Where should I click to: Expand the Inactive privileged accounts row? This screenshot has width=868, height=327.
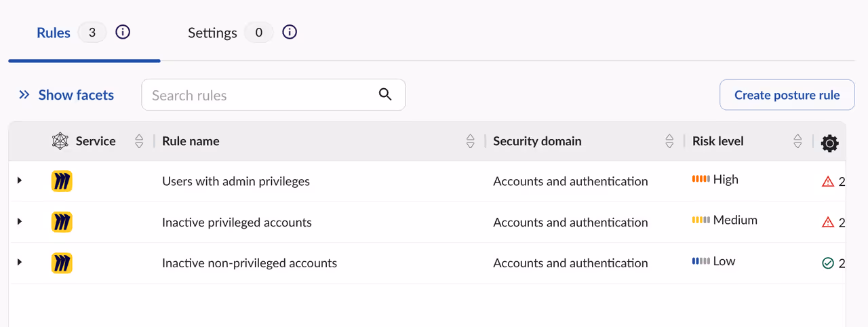point(20,221)
